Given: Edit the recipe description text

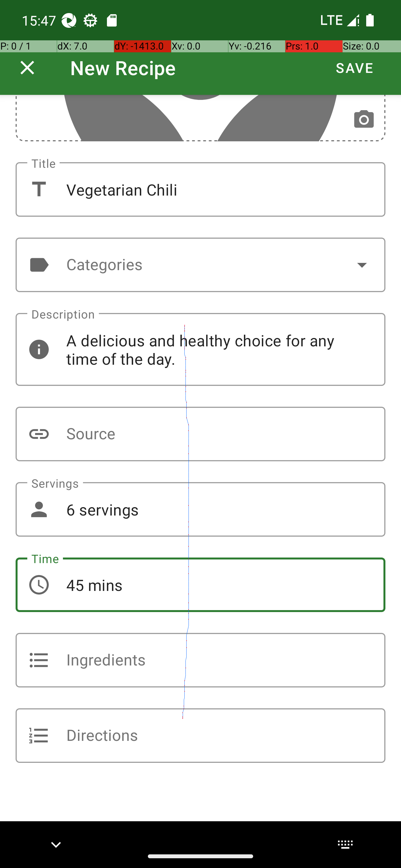Looking at the screenshot, I should 200,349.
